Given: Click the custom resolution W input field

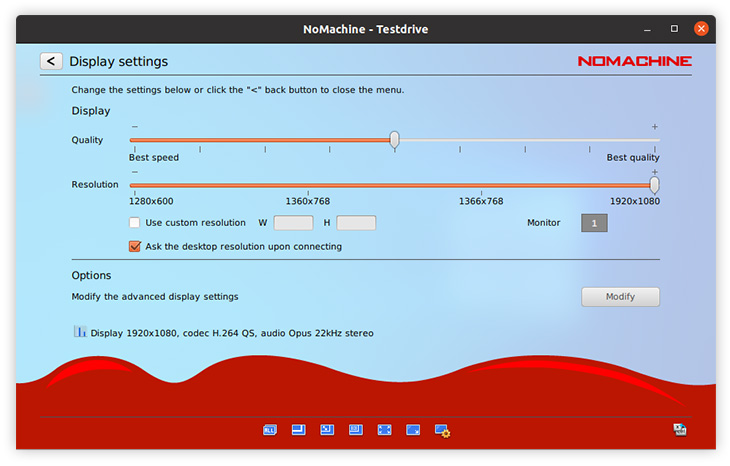Looking at the screenshot, I should [293, 223].
